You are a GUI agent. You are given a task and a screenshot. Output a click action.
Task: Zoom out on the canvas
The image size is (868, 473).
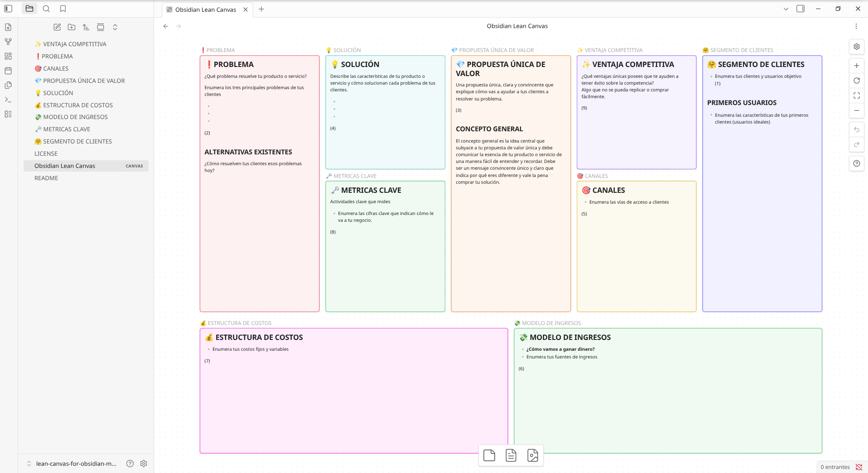pos(857,110)
